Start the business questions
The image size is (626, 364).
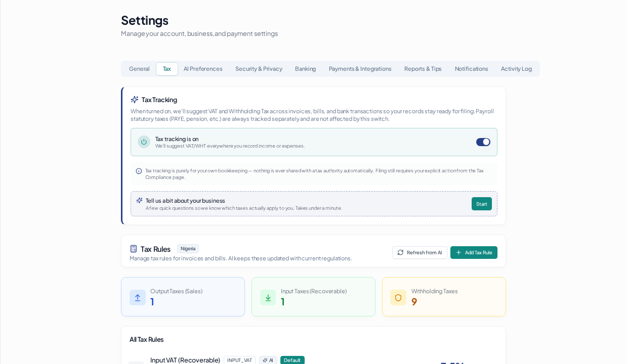482,204
